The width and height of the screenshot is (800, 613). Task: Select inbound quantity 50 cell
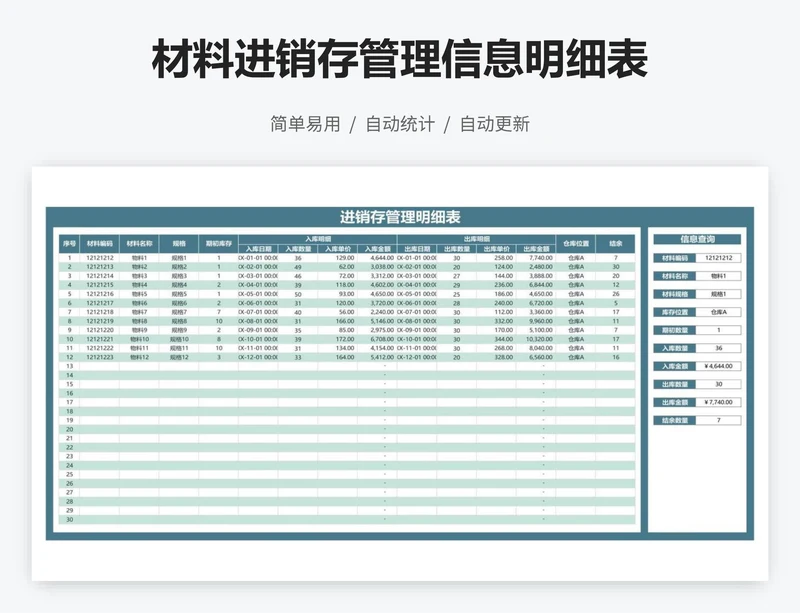pyautogui.click(x=298, y=294)
